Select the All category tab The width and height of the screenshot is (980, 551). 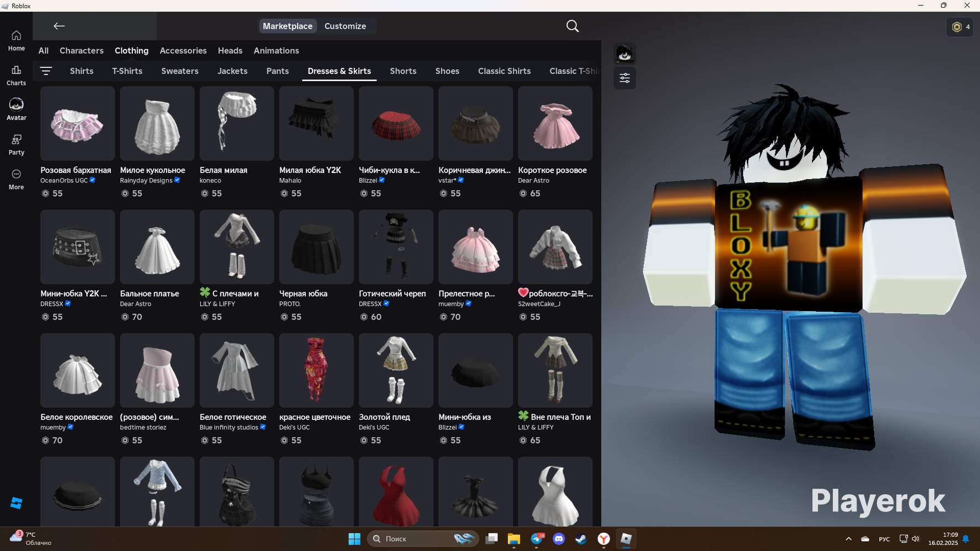(44, 51)
